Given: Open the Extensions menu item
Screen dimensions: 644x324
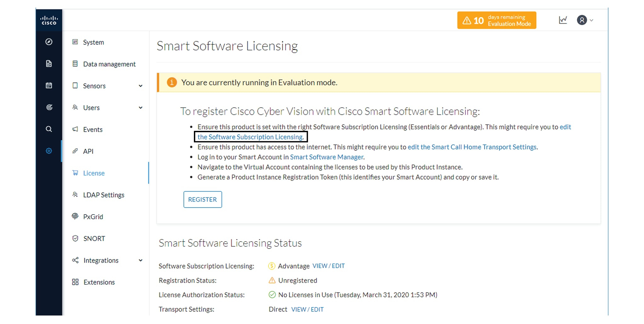Looking at the screenshot, I should click(99, 282).
